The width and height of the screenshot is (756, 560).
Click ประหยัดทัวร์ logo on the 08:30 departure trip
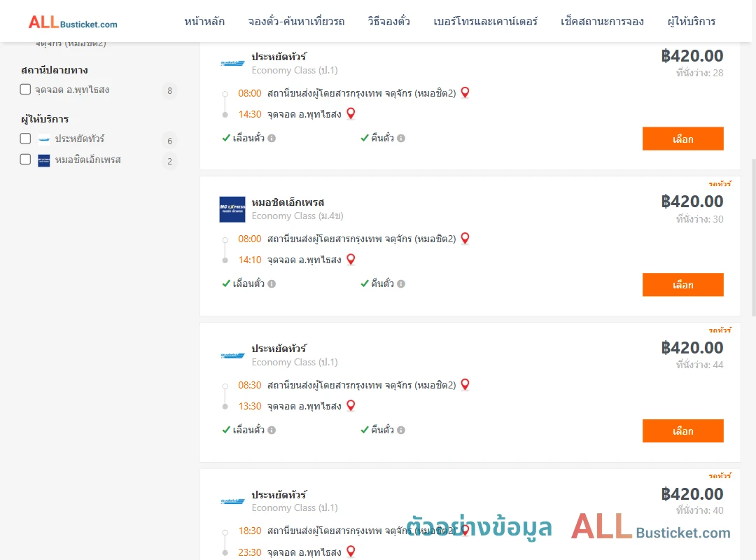click(x=232, y=356)
